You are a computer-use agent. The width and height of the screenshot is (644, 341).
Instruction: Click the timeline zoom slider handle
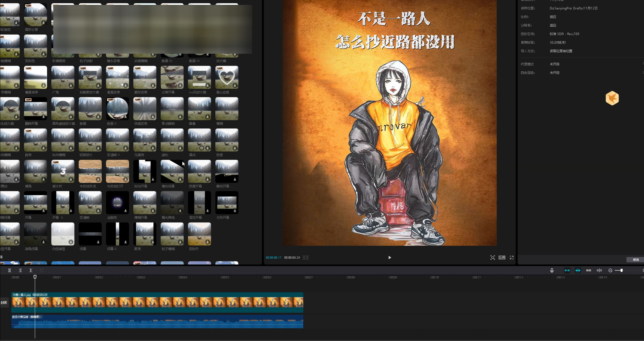click(x=621, y=270)
